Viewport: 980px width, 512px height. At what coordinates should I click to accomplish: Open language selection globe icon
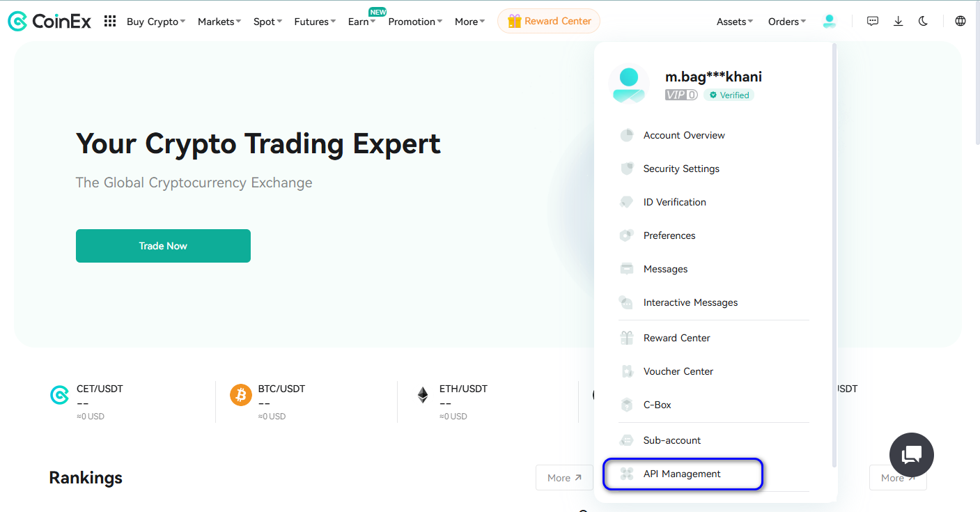960,22
